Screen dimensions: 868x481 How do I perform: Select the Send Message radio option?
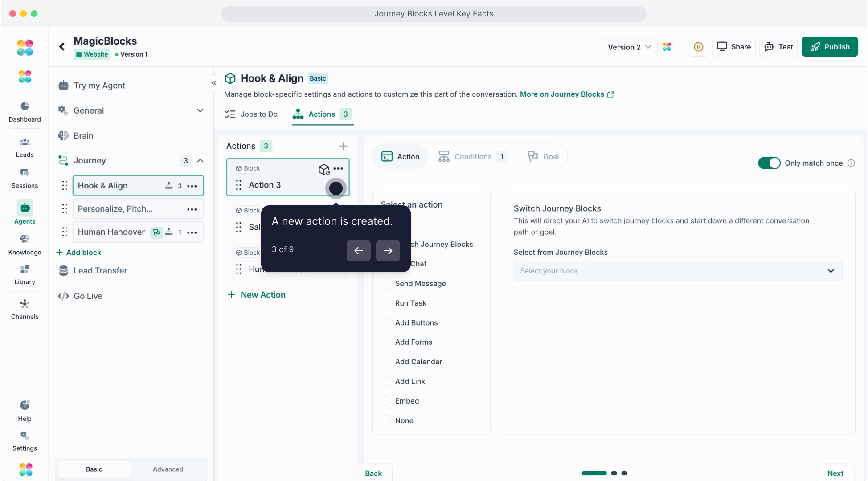(x=386, y=284)
